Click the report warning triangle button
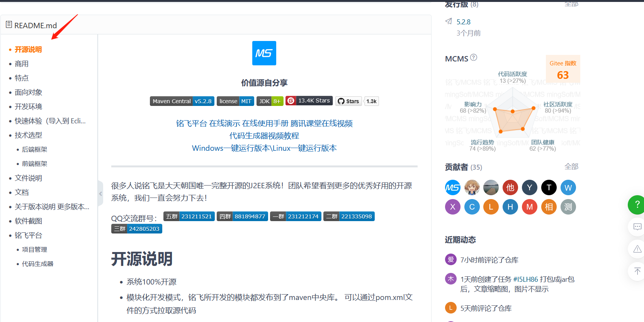This screenshot has height=322, width=644. click(x=637, y=249)
